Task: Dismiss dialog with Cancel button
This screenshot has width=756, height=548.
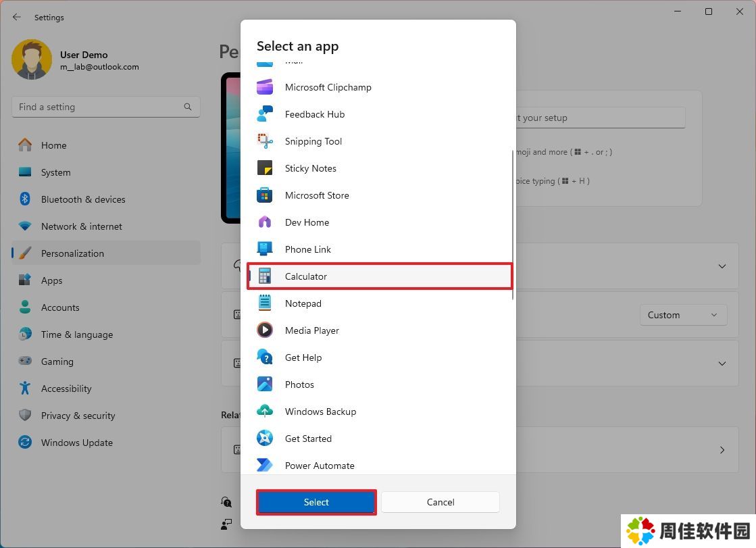Action: (x=440, y=502)
